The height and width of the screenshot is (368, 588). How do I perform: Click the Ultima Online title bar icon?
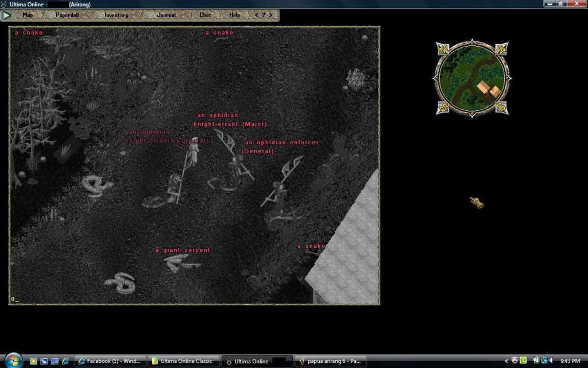coord(4,4)
